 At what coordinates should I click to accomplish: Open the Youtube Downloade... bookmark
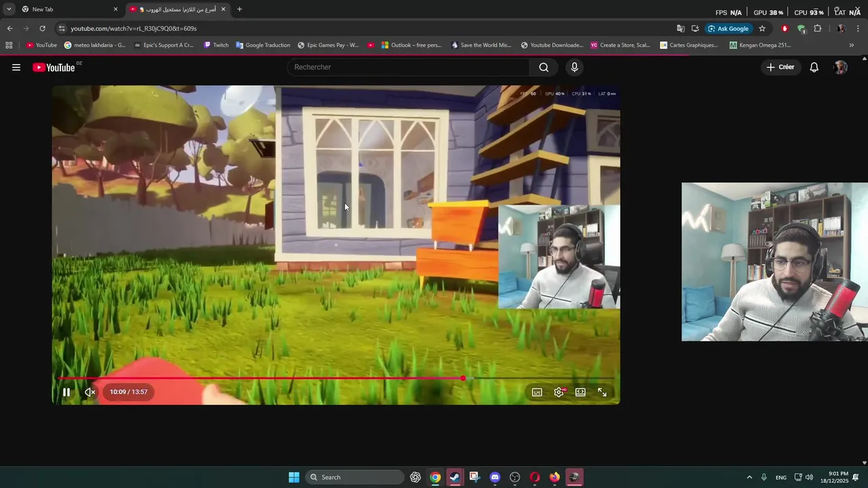(x=552, y=45)
